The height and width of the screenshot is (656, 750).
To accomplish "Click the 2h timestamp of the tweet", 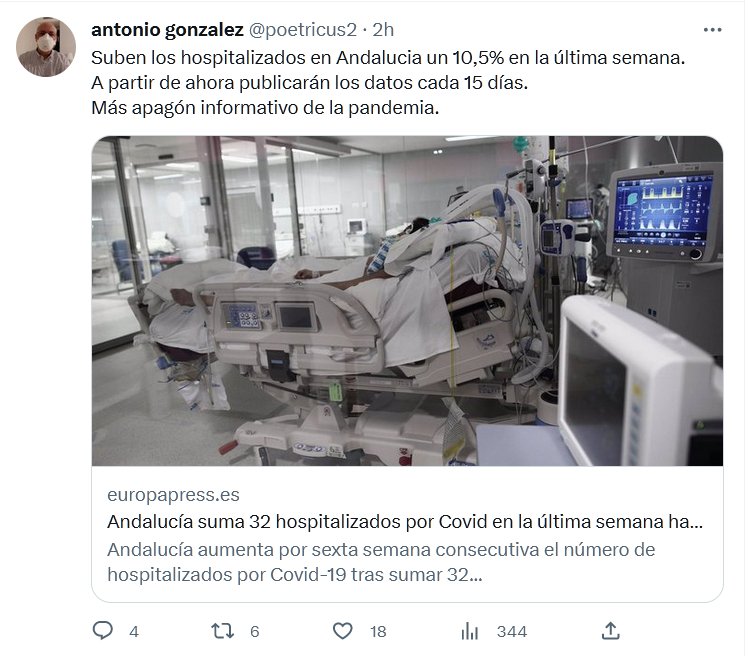I will pos(383,30).
